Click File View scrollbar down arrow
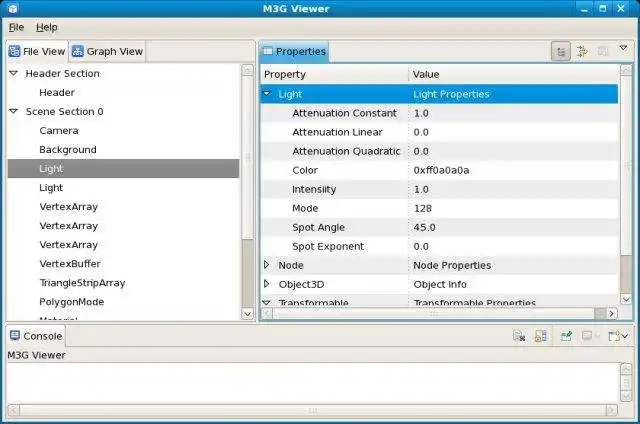This screenshot has height=424, width=640. [x=247, y=313]
